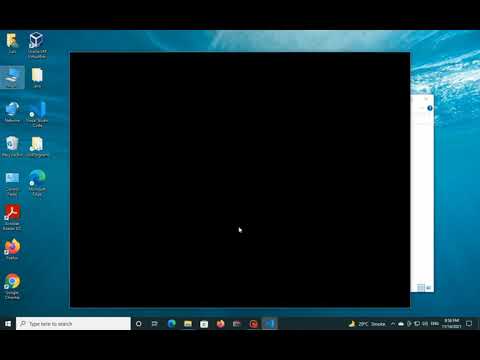480x360 pixels.
Task: Click the blue help icon in the background window
Action: point(430,108)
